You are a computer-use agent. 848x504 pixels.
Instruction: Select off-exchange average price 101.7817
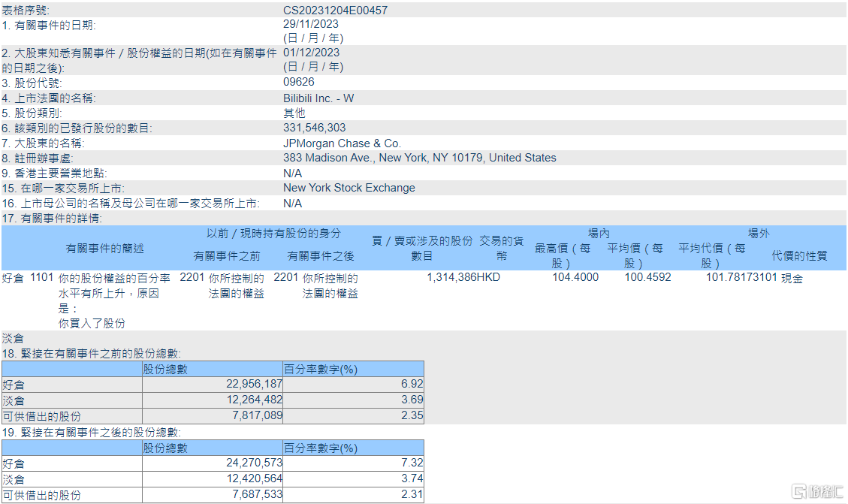point(729,277)
